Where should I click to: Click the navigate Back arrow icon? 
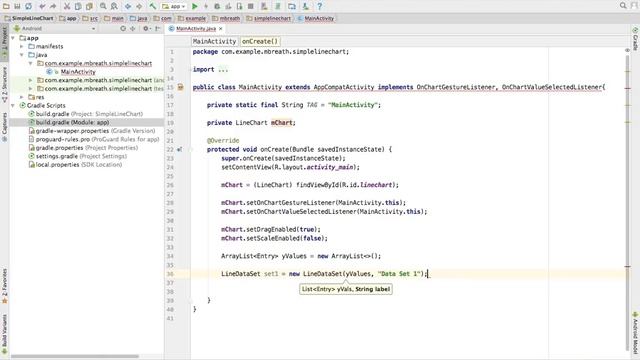coord(128,6)
